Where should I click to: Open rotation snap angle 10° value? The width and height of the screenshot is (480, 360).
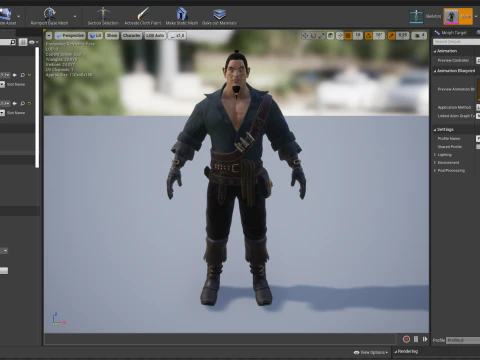click(379, 35)
